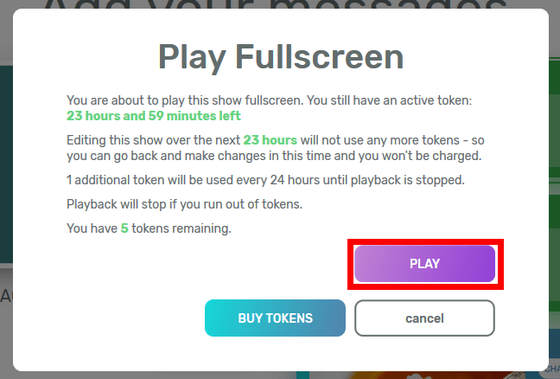The height and width of the screenshot is (379, 560).
Task: Click the partially hidden letter A at the left edge
Action: (x=6, y=296)
